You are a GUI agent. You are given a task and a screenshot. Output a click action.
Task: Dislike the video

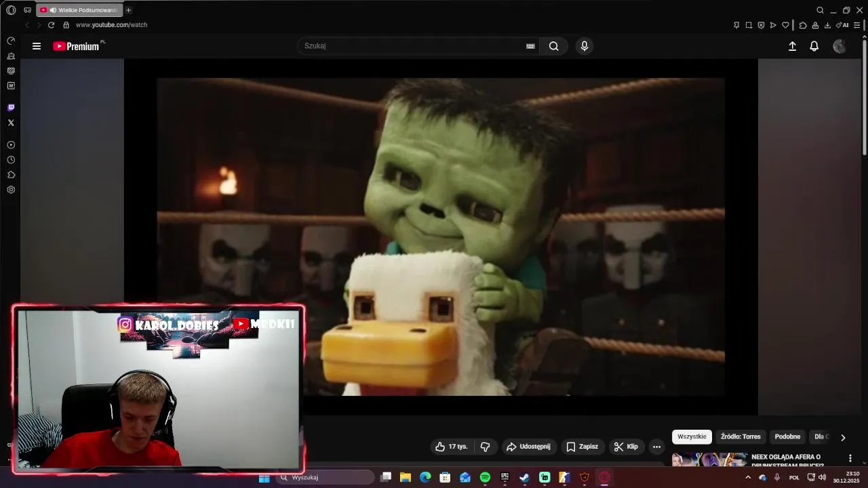point(486,447)
